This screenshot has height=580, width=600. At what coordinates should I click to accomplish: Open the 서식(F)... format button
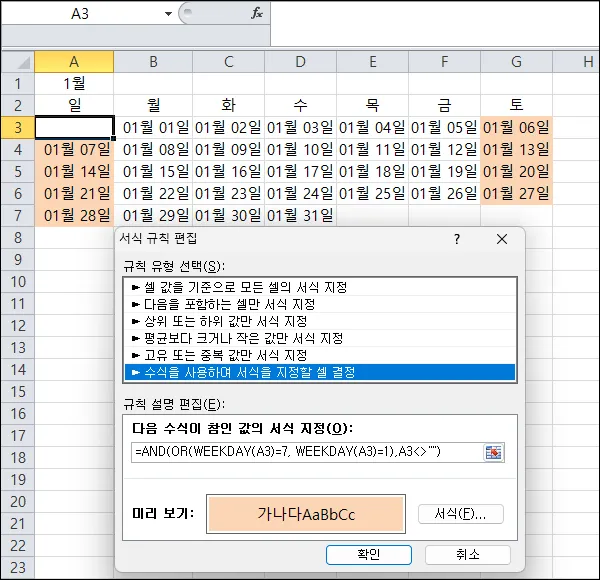point(461,514)
